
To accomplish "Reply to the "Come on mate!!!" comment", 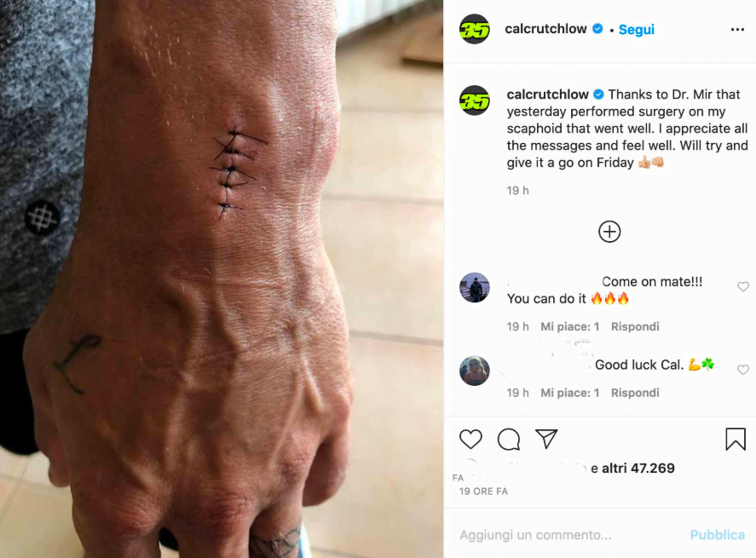I will [x=635, y=326].
